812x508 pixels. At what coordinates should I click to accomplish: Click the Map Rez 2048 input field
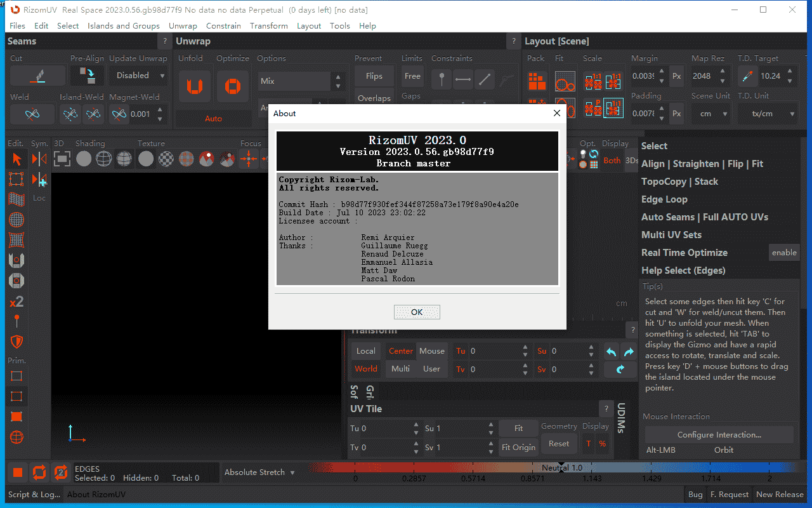[x=702, y=76]
